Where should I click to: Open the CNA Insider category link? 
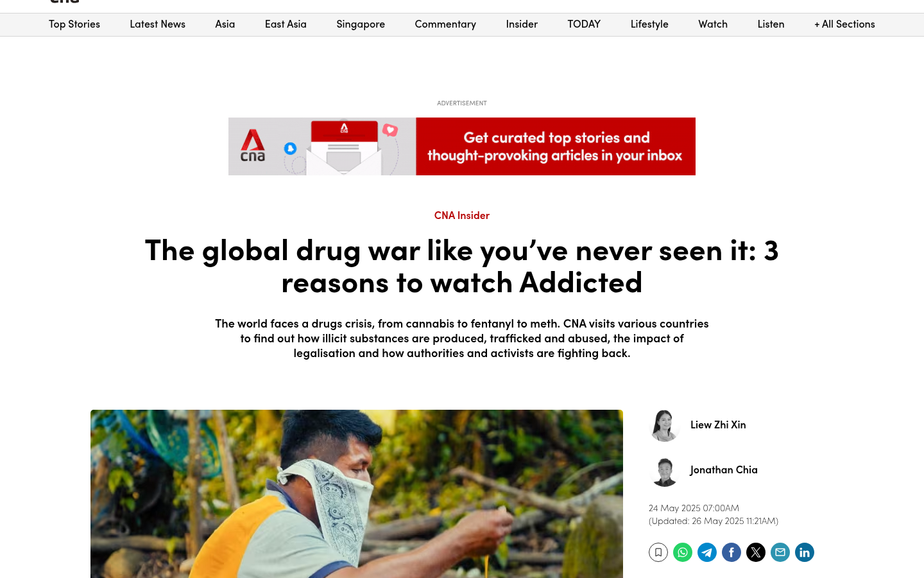[462, 215]
